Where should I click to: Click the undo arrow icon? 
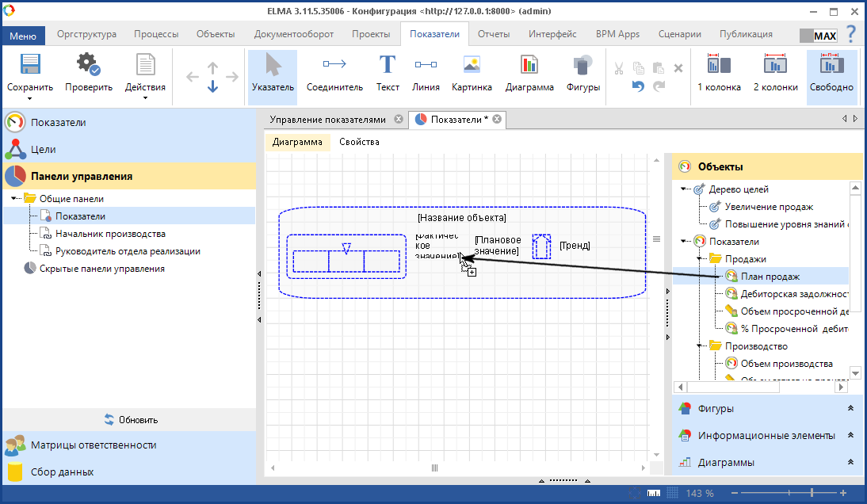click(638, 86)
